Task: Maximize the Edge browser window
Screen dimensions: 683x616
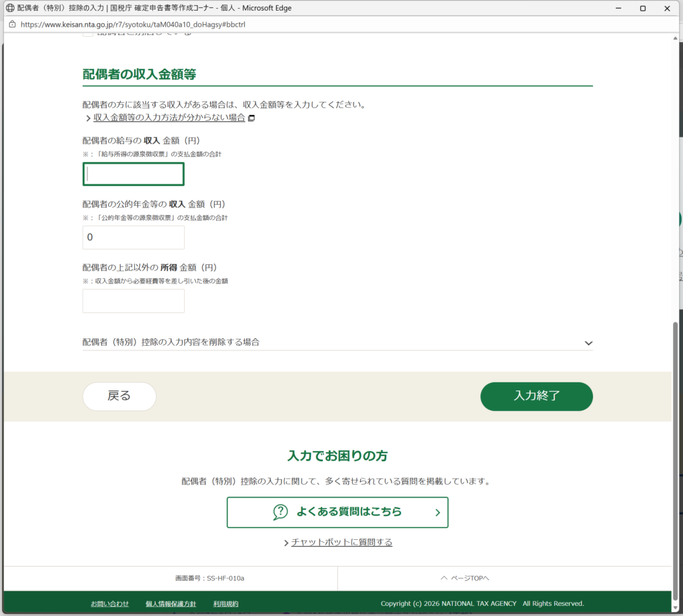Action: pyautogui.click(x=642, y=8)
